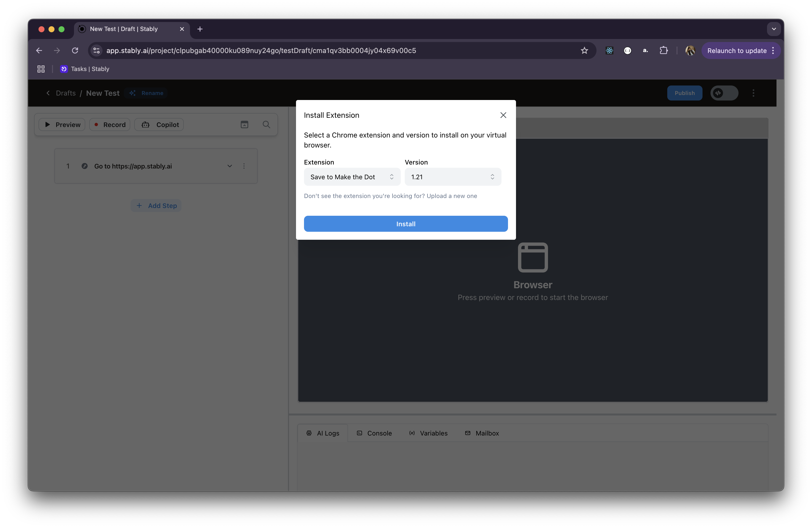Click the blue Install button
Screen dimensions: 812x528
click(406, 224)
